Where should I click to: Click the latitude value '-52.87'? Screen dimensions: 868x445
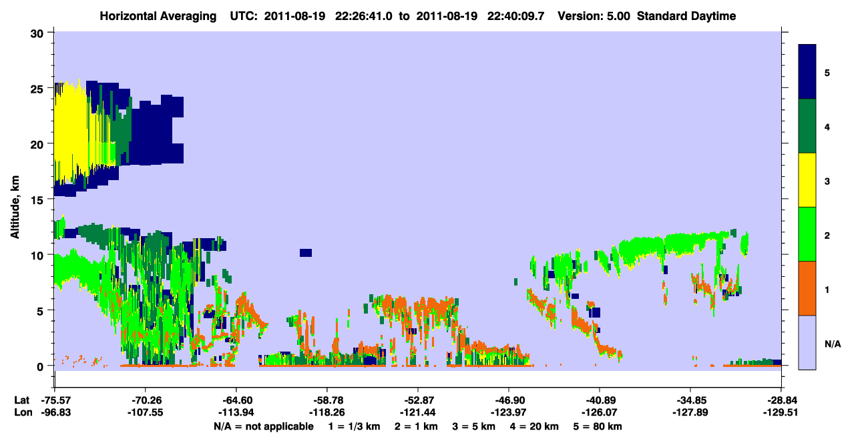(x=417, y=400)
